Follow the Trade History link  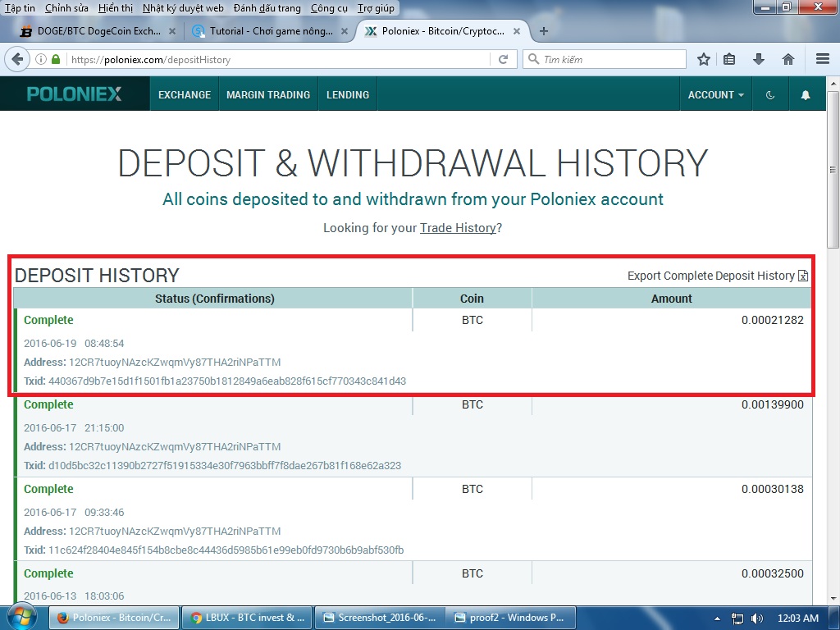(x=458, y=228)
